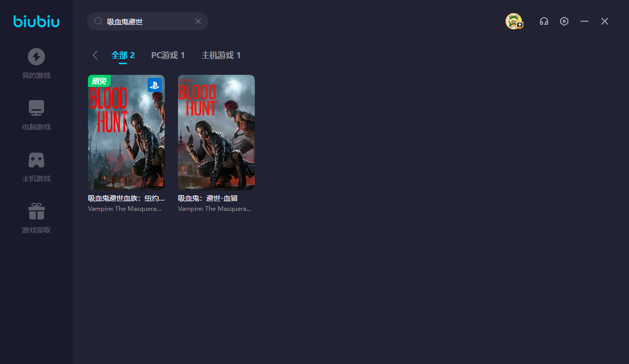Switch to 全部 2 tab
This screenshot has height=364, width=629.
coord(123,55)
